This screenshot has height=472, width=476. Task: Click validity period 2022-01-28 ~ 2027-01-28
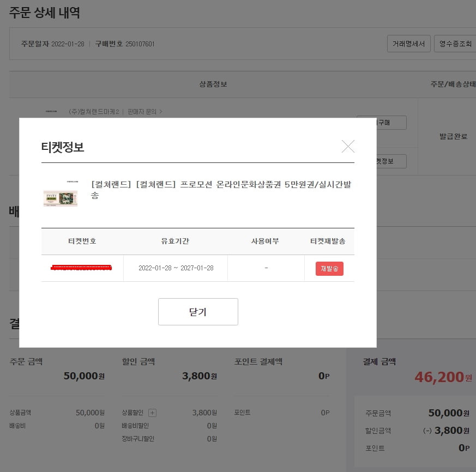176,268
